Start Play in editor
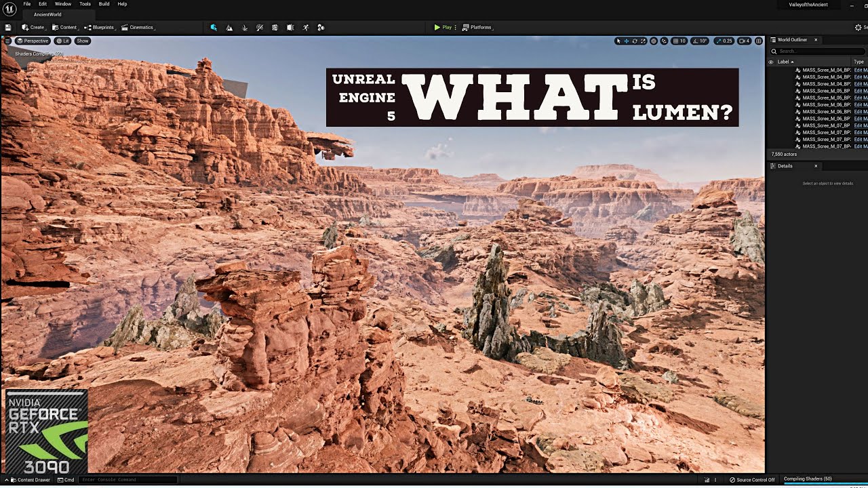 point(443,27)
